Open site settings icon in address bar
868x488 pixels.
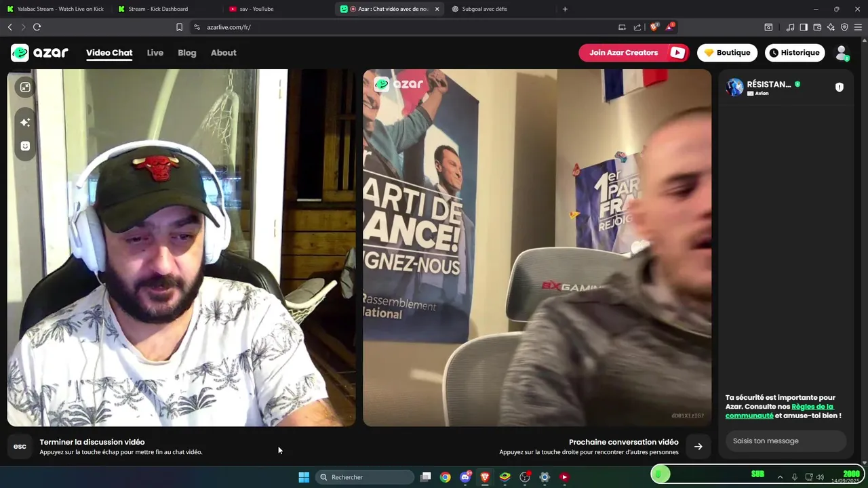(x=197, y=27)
